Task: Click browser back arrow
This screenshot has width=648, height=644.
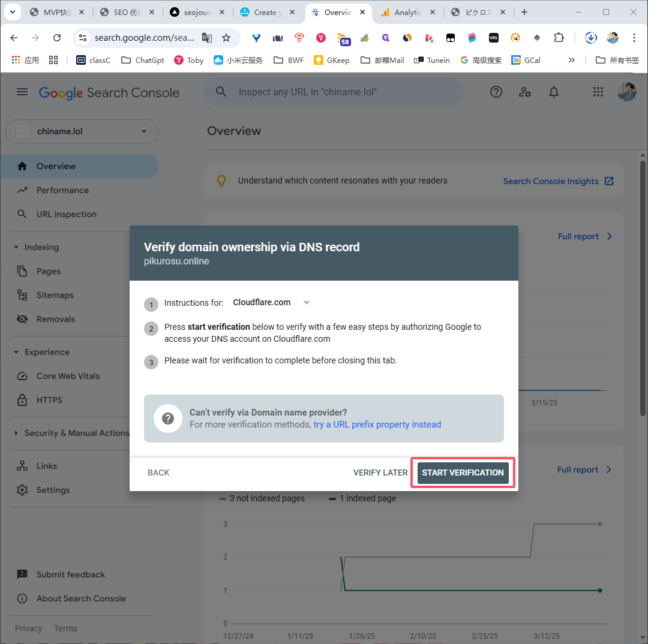Action: click(x=14, y=38)
